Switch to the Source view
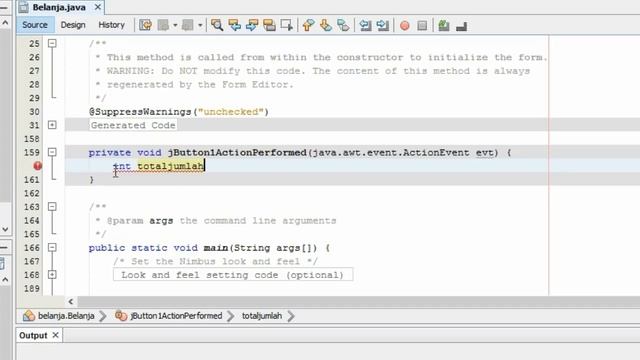 [35, 25]
